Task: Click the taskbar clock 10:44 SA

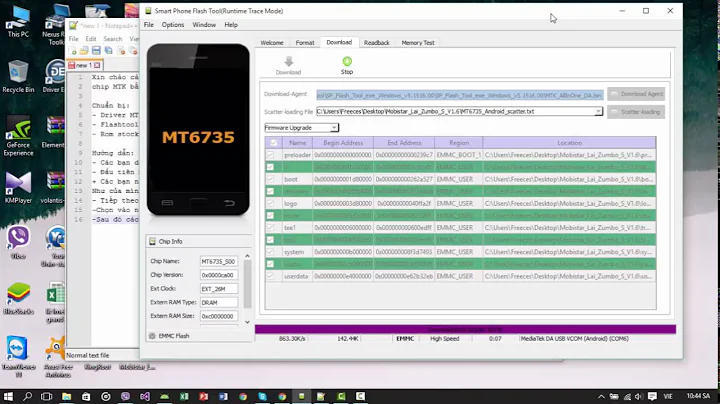Action: (x=698, y=396)
